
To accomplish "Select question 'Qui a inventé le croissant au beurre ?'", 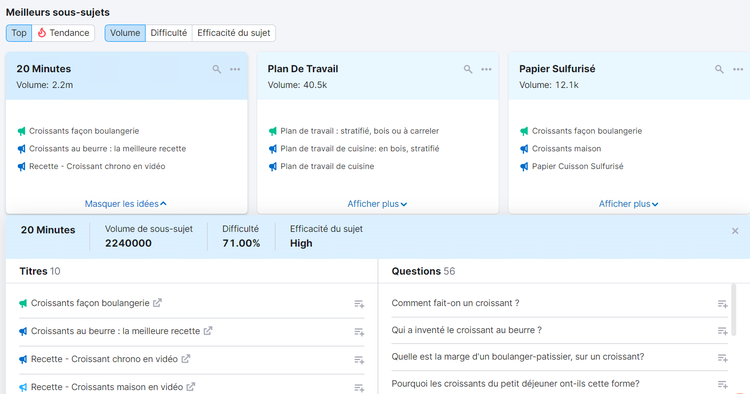I will (467, 330).
